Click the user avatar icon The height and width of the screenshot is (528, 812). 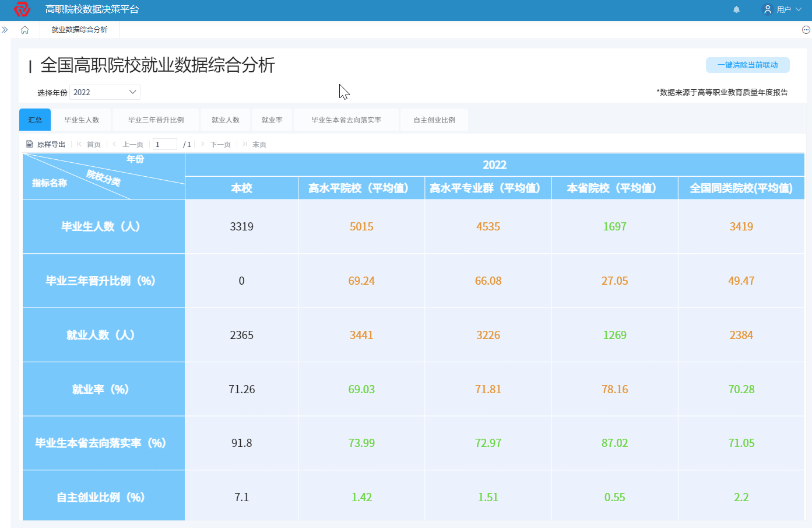(767, 9)
